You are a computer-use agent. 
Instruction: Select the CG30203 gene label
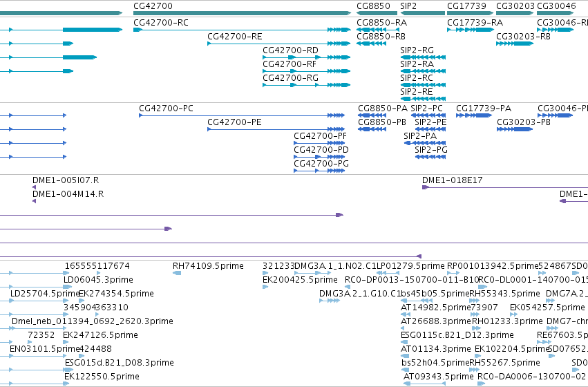[515, 6]
